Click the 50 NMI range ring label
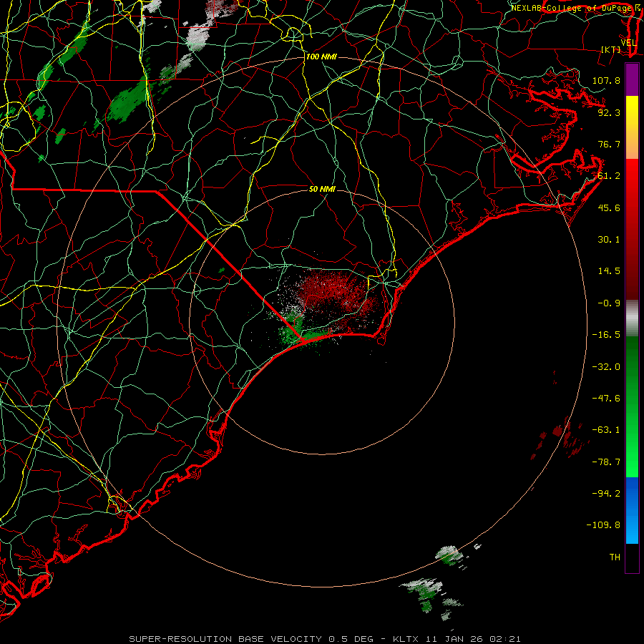 point(322,189)
